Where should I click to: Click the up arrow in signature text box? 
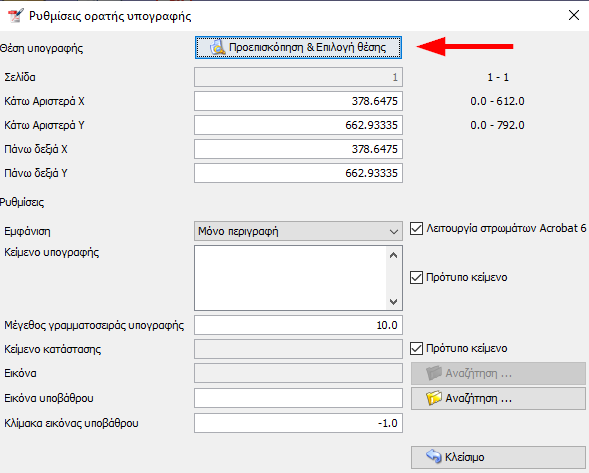(393, 255)
